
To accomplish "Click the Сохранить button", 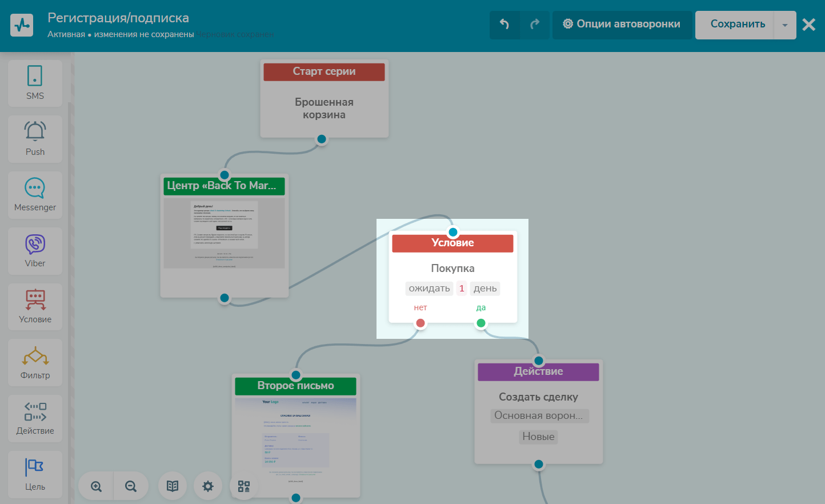I will (737, 25).
